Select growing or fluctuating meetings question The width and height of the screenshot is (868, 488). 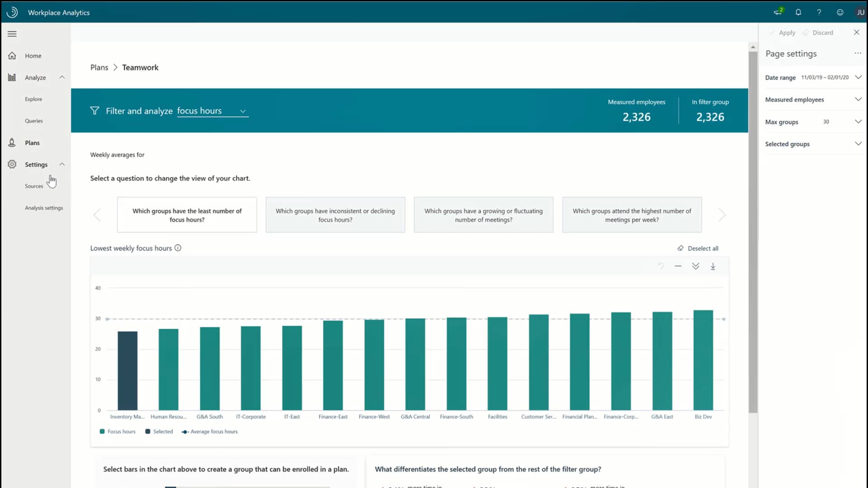click(483, 215)
